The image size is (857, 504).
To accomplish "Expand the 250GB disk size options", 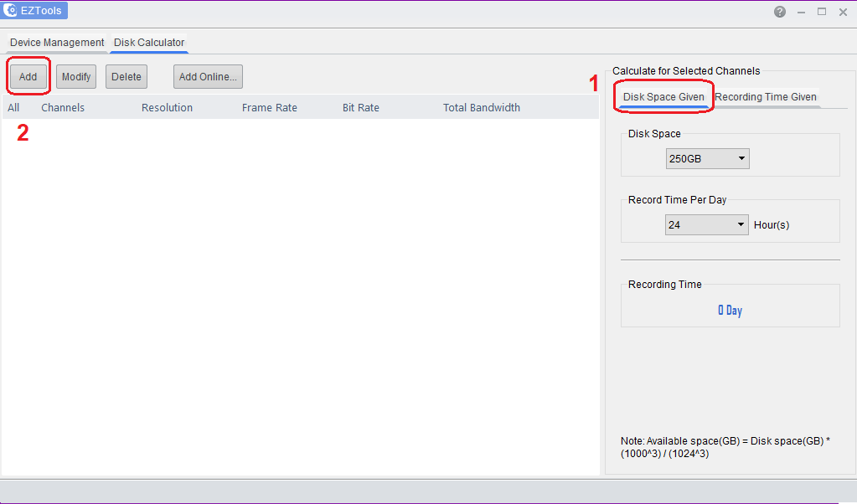I will 741,158.
